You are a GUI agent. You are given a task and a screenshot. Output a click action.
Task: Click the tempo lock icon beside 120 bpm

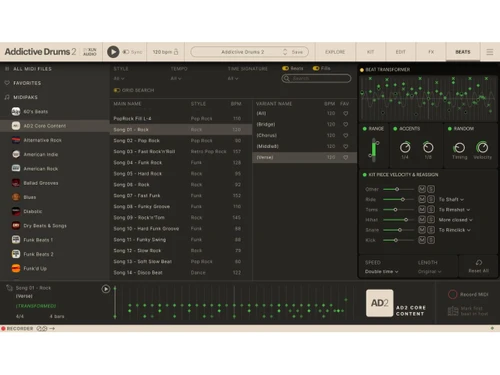click(176, 52)
